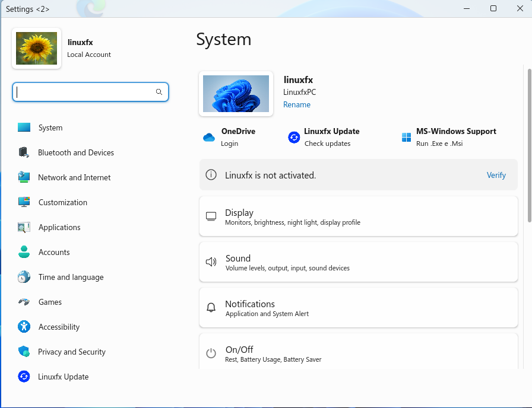Select the Games controller icon
Viewport: 532px width, 408px height.
pyautogui.click(x=24, y=302)
